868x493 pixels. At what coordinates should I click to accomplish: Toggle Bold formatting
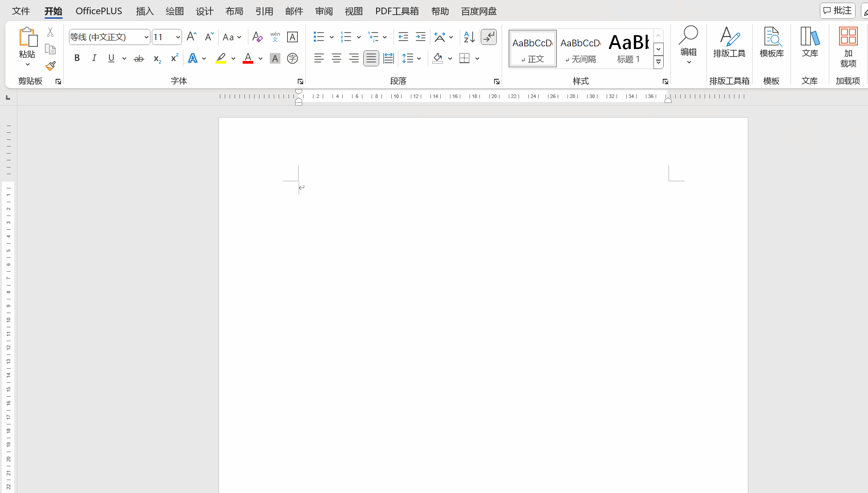pyautogui.click(x=77, y=58)
